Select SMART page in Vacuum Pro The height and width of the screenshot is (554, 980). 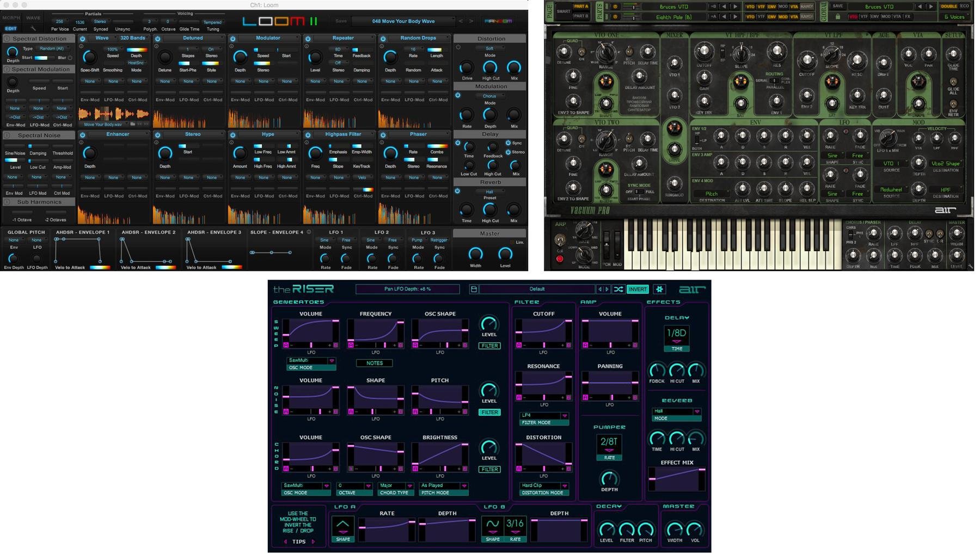click(x=563, y=11)
